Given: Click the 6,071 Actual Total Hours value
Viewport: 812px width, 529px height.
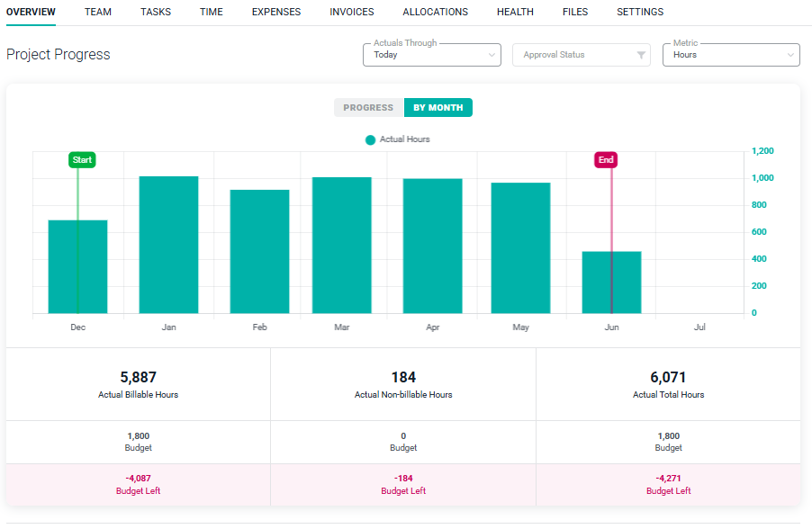Looking at the screenshot, I should (x=669, y=377).
